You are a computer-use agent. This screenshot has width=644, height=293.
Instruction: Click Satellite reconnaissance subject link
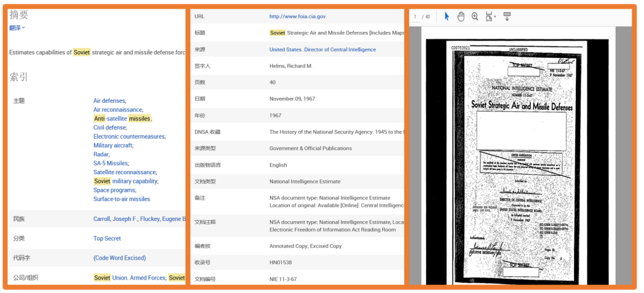tap(125, 172)
